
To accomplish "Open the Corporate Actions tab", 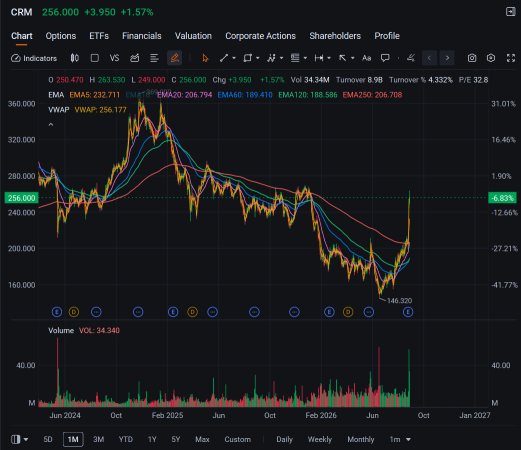I will pyautogui.click(x=260, y=36).
